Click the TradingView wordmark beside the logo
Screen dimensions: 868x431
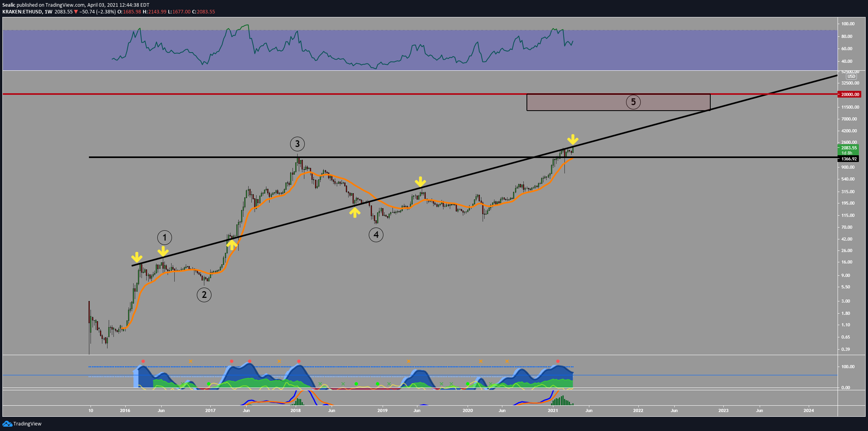[27, 424]
